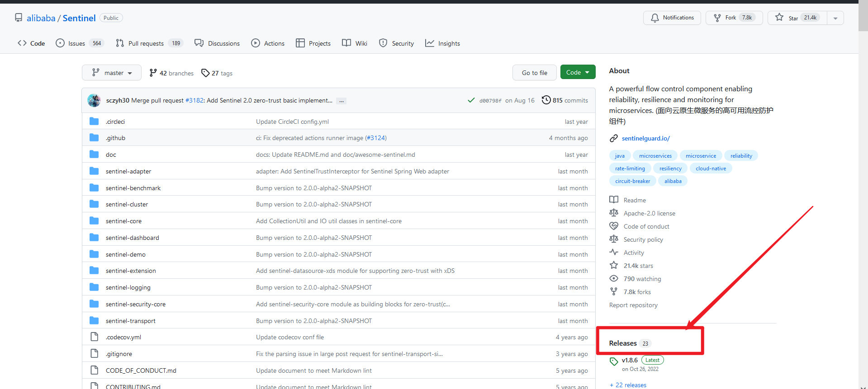
Task: Open the Issues tab
Action: pos(80,43)
